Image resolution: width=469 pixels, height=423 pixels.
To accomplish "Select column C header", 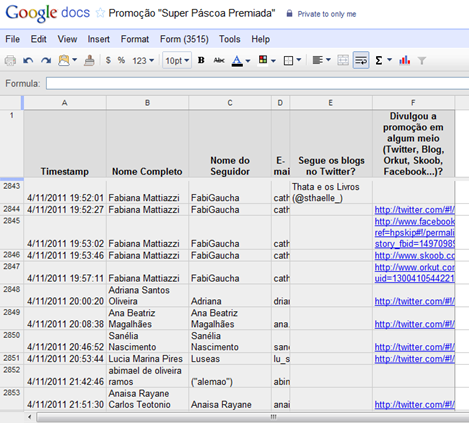I will tap(230, 103).
